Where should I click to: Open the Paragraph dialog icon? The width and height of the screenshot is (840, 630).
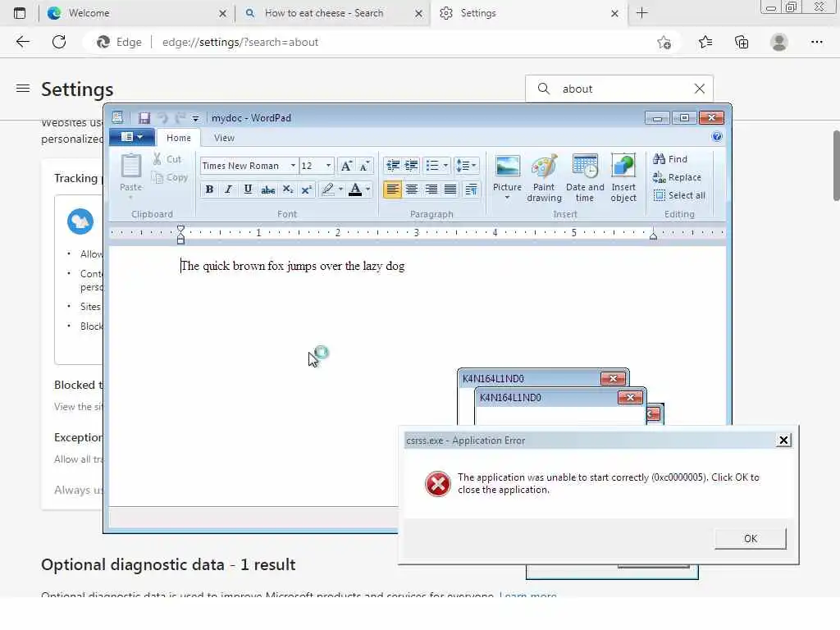471,189
